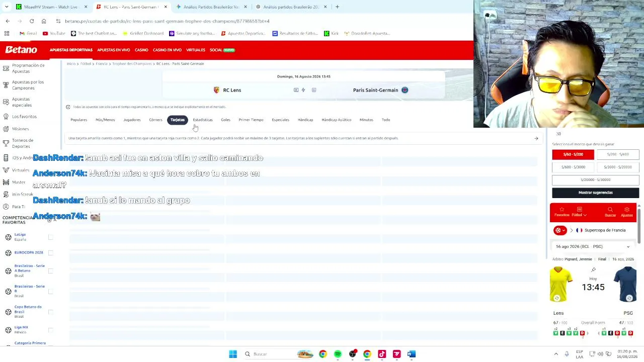Expand the 16 ago 2026 (RCL - PSG) dropdown

click(593, 246)
